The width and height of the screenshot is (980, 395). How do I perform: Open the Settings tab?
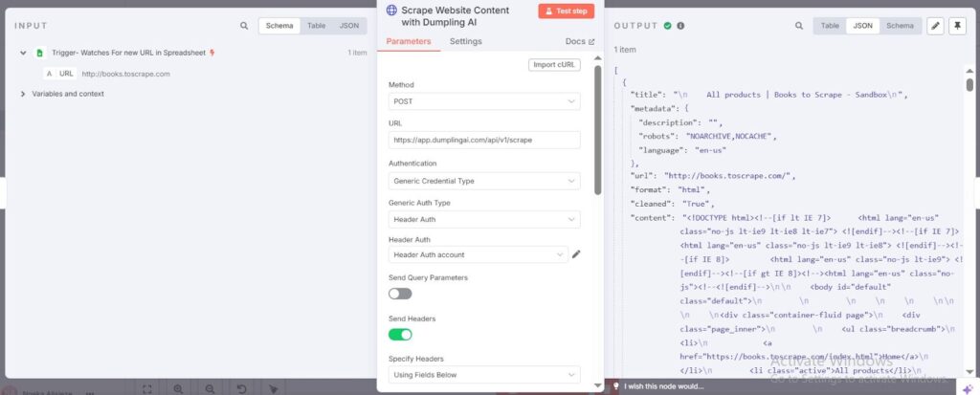[x=465, y=41]
